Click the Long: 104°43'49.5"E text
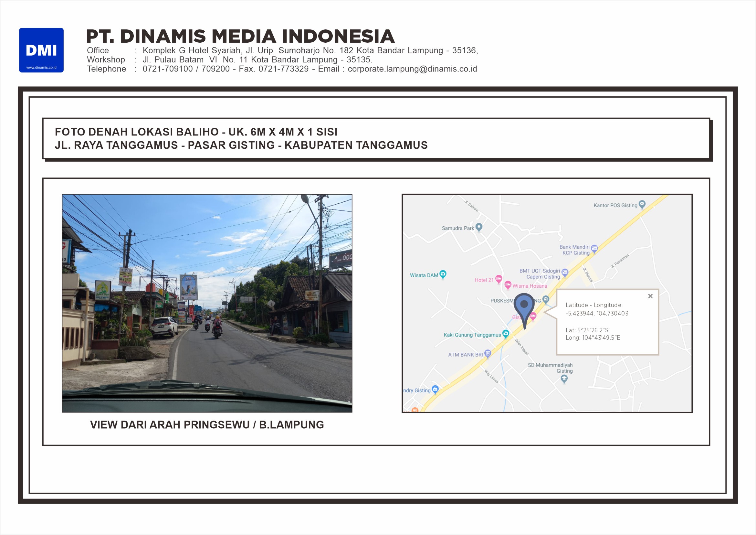The image size is (756, 535). [593, 338]
